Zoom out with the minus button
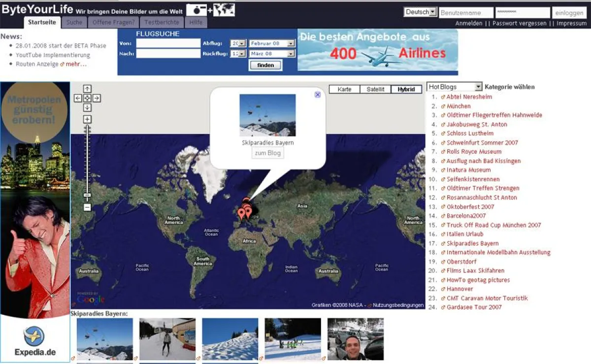The width and height of the screenshot is (591, 364). click(87, 207)
